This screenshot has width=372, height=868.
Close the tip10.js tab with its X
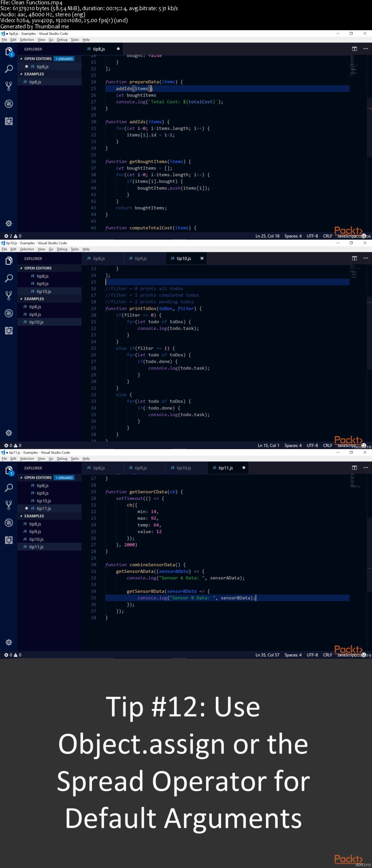[202, 258]
